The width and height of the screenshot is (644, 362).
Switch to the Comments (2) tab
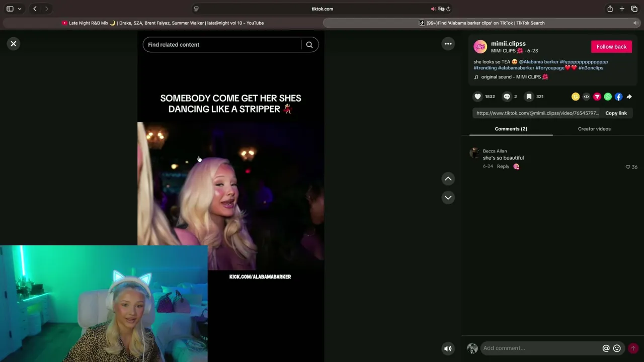pos(511,129)
